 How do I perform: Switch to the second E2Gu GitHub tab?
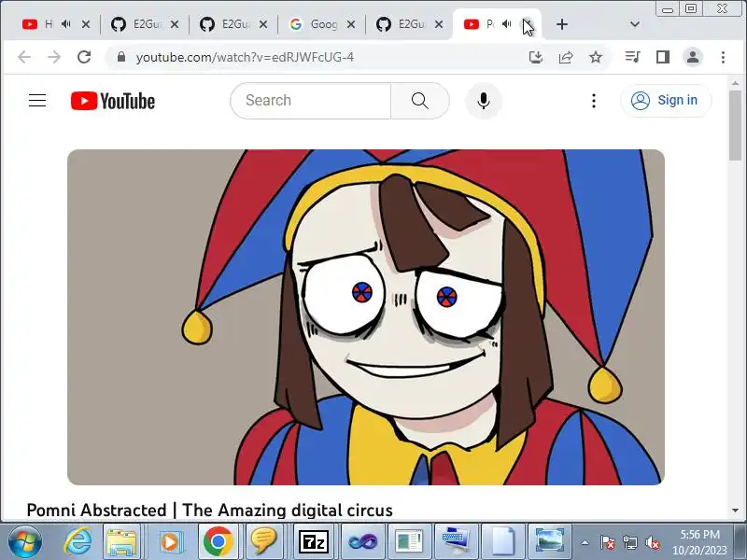(x=227, y=24)
